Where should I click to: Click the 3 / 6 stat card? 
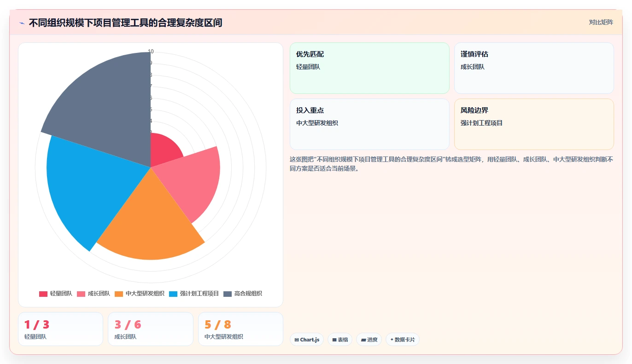tap(151, 329)
